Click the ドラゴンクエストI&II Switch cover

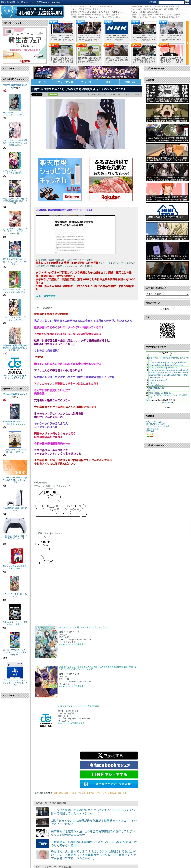coord(15,584)
